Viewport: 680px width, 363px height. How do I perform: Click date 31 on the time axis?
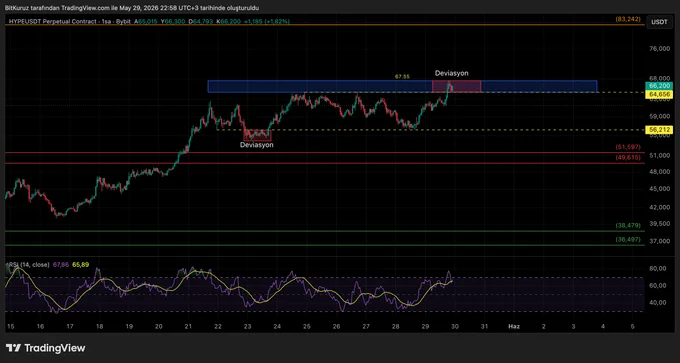click(x=484, y=327)
